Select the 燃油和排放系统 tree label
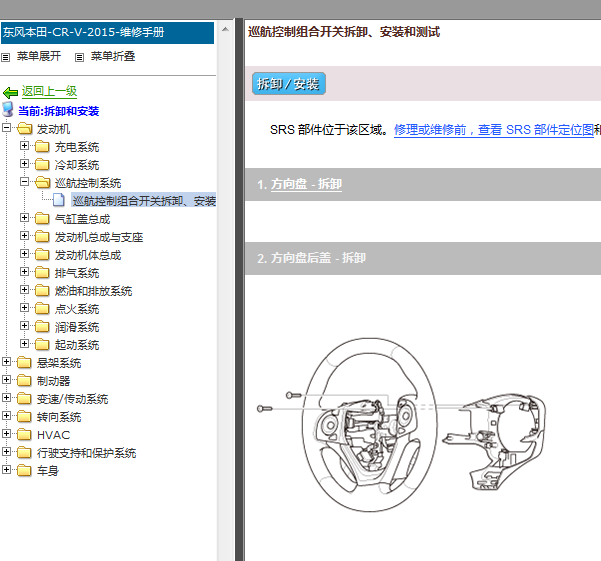 pos(94,291)
